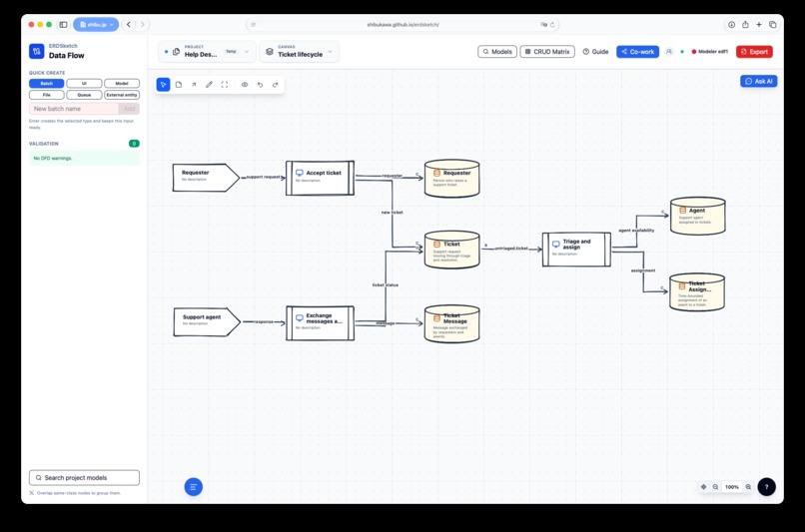Image resolution: width=805 pixels, height=532 pixels.
Task: Click the 'agent availability' flow label
Action: tap(636, 231)
